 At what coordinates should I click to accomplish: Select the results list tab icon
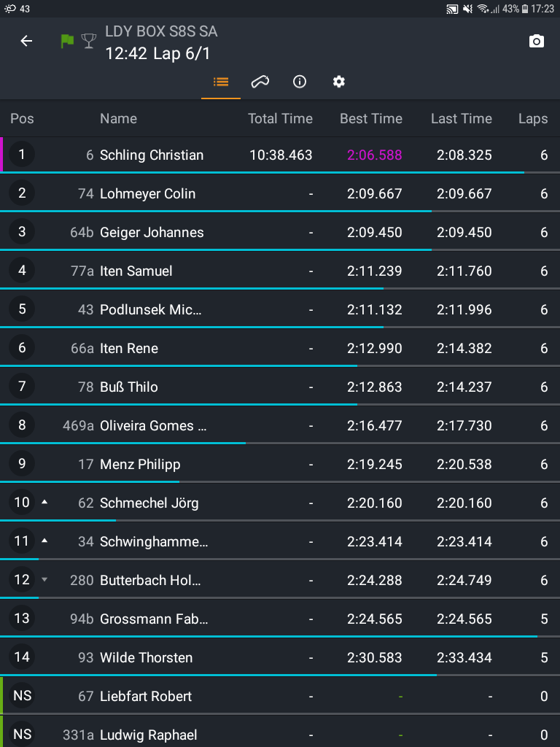(221, 82)
